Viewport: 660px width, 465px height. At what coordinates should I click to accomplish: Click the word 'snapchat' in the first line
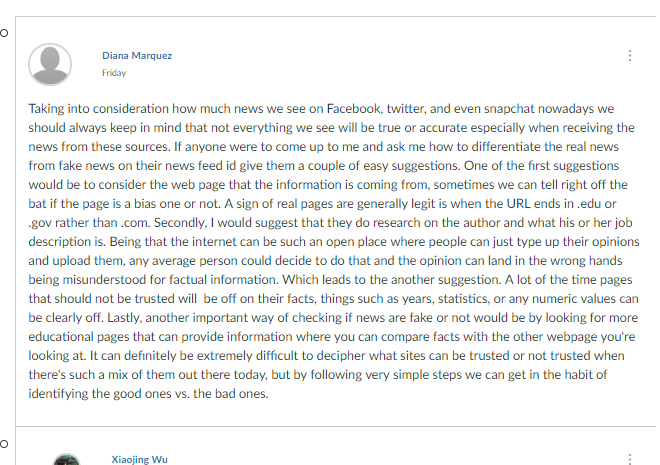point(509,109)
